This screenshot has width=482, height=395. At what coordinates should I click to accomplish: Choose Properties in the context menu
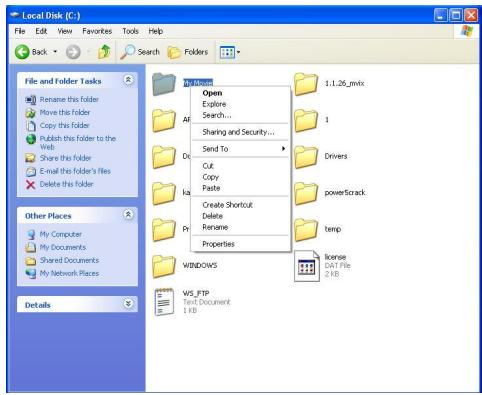tap(240, 244)
